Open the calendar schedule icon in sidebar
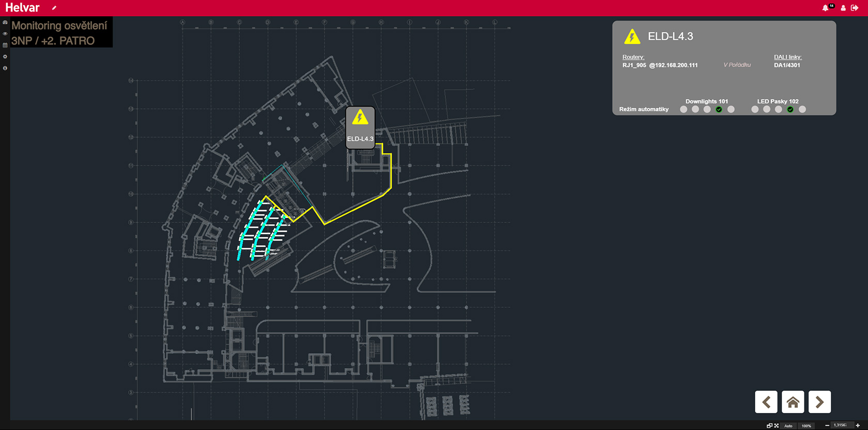This screenshot has height=430, width=868. 5,45
